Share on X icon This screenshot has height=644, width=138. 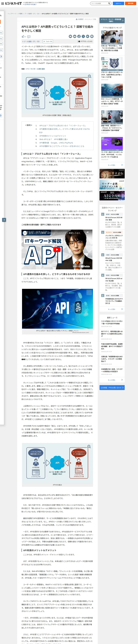click(83, 36)
